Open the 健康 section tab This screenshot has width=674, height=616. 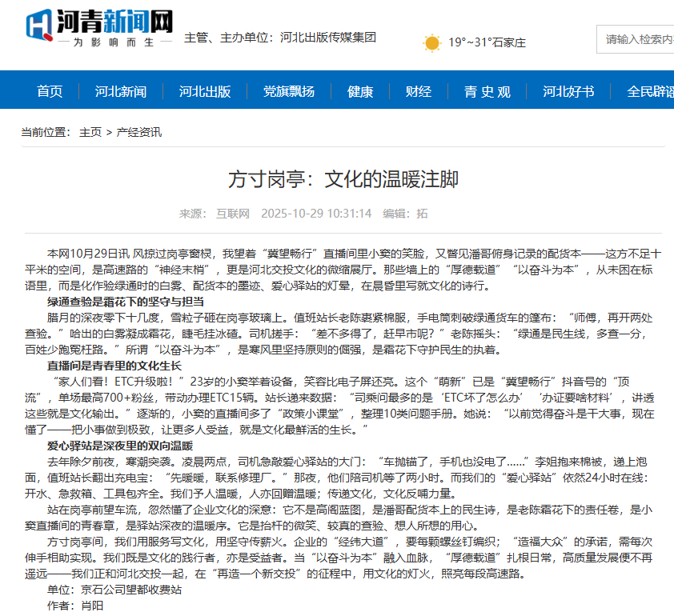360,91
